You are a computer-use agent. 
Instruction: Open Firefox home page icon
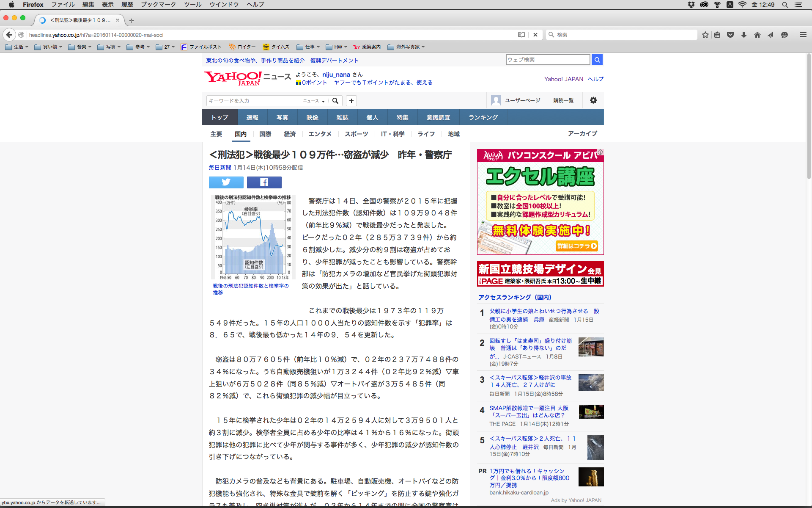tap(757, 35)
